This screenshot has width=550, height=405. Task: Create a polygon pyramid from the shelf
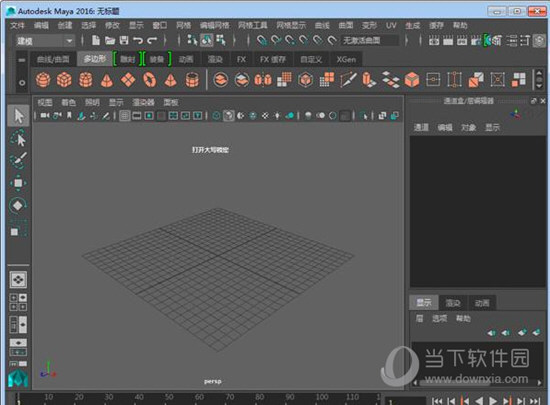coord(170,80)
